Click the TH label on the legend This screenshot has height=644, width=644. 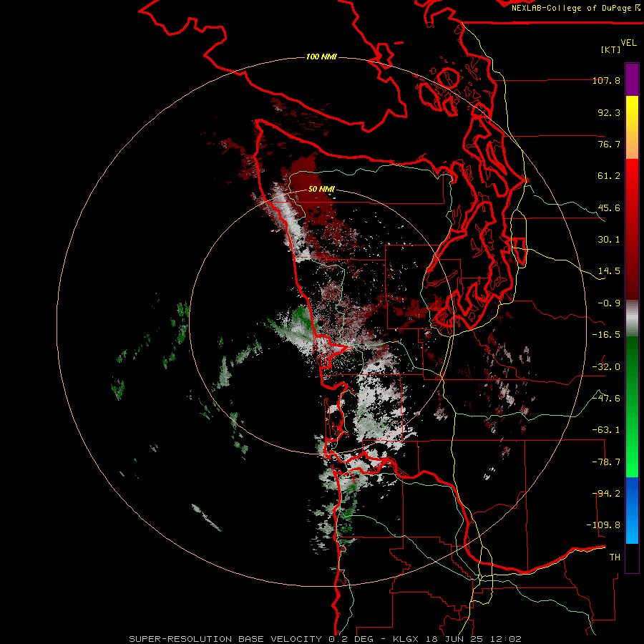point(615,557)
